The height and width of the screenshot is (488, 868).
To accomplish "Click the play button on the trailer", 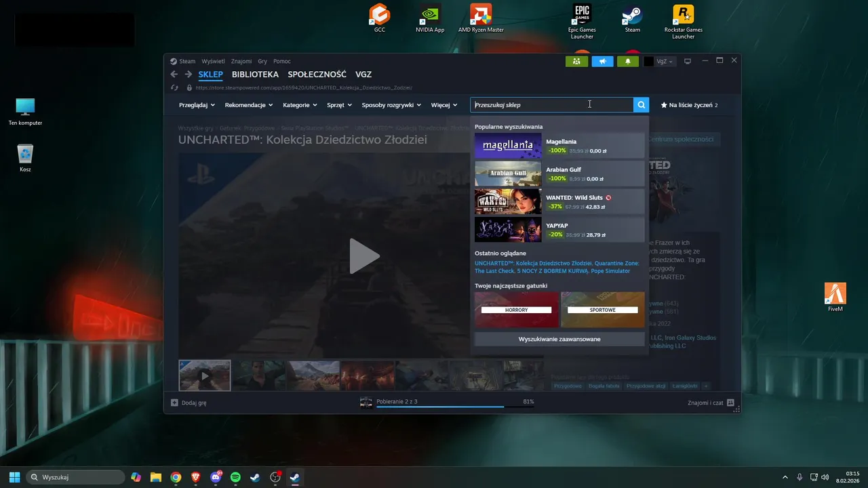I will 364,256.
